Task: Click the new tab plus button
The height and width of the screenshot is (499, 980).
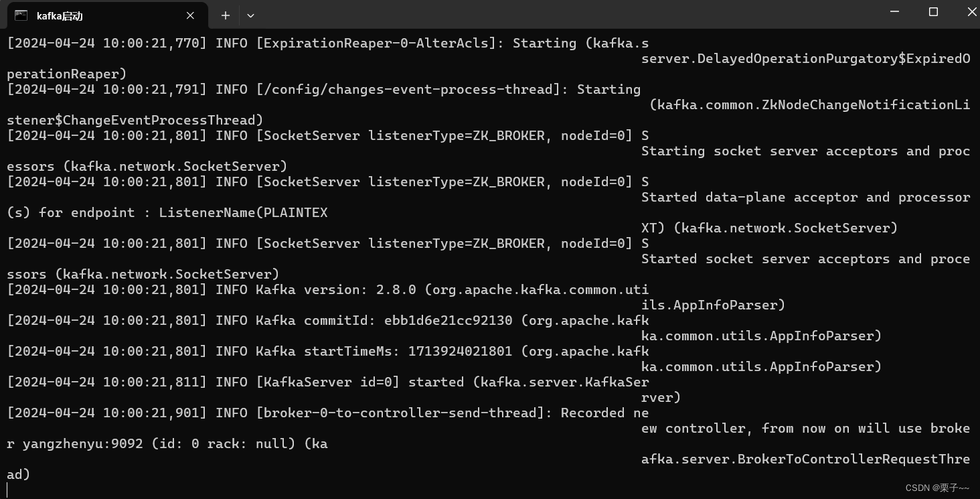Action: point(225,15)
